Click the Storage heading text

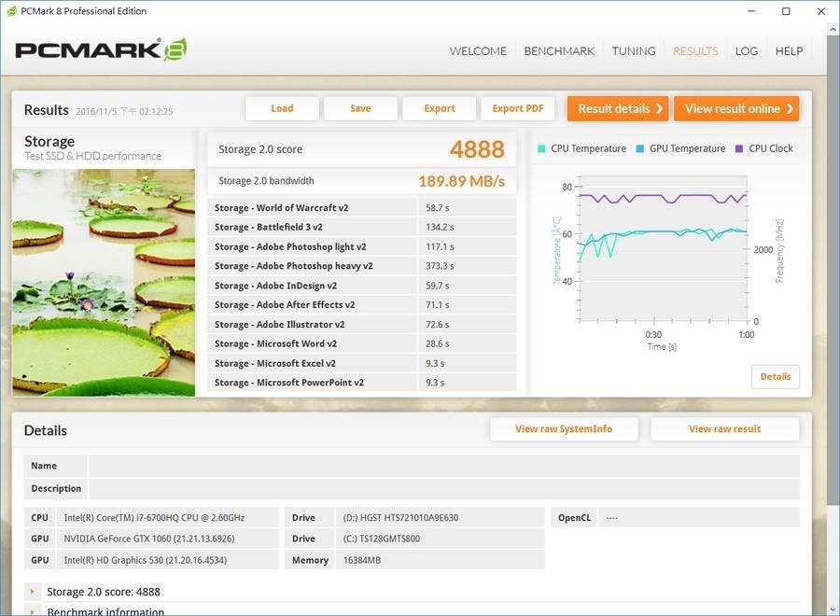click(x=49, y=142)
